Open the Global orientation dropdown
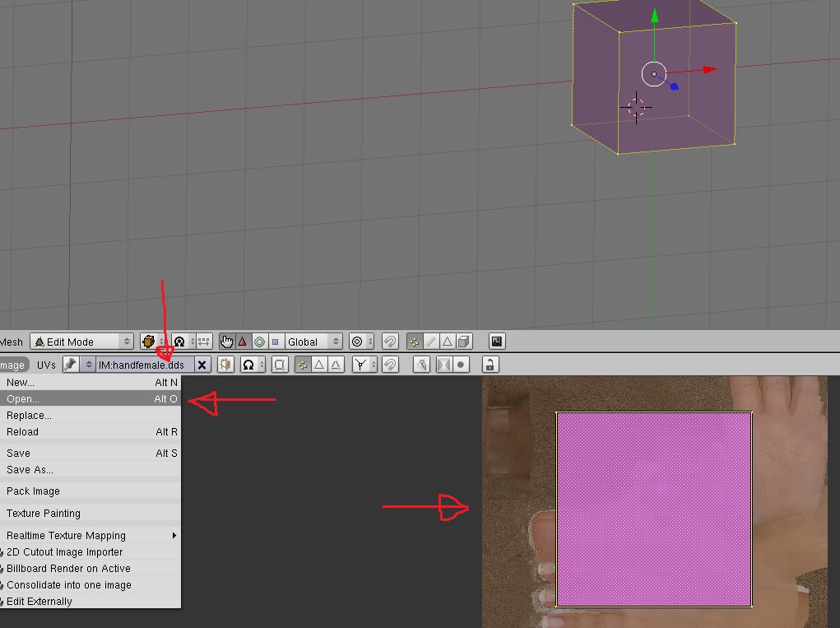 click(x=313, y=342)
